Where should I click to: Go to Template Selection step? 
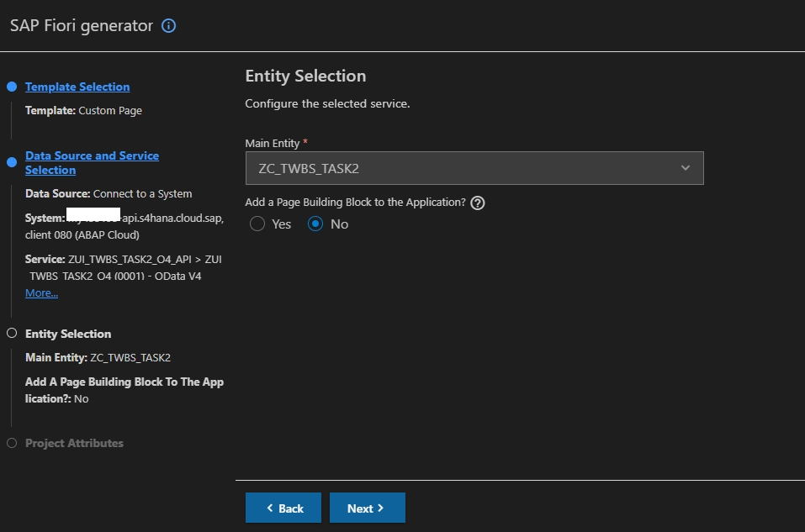(x=77, y=87)
